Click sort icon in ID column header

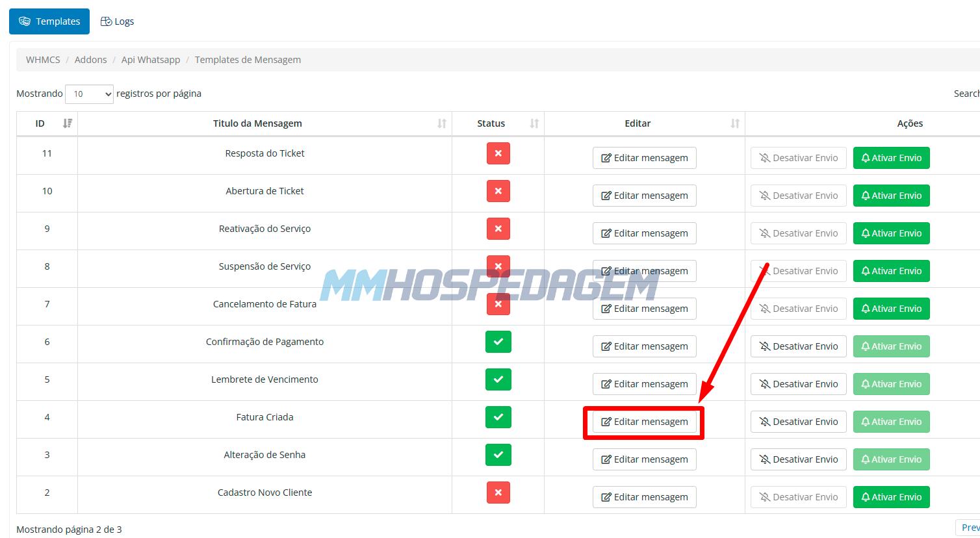tap(67, 123)
